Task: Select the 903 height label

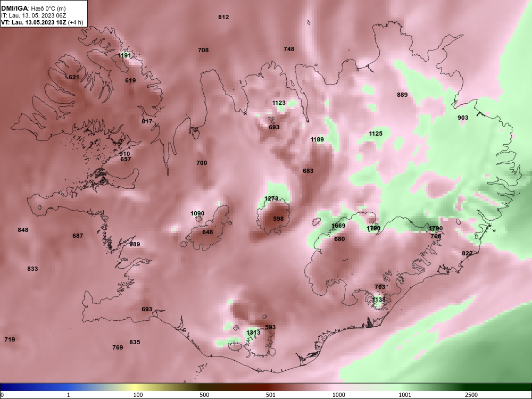Action: [463, 118]
